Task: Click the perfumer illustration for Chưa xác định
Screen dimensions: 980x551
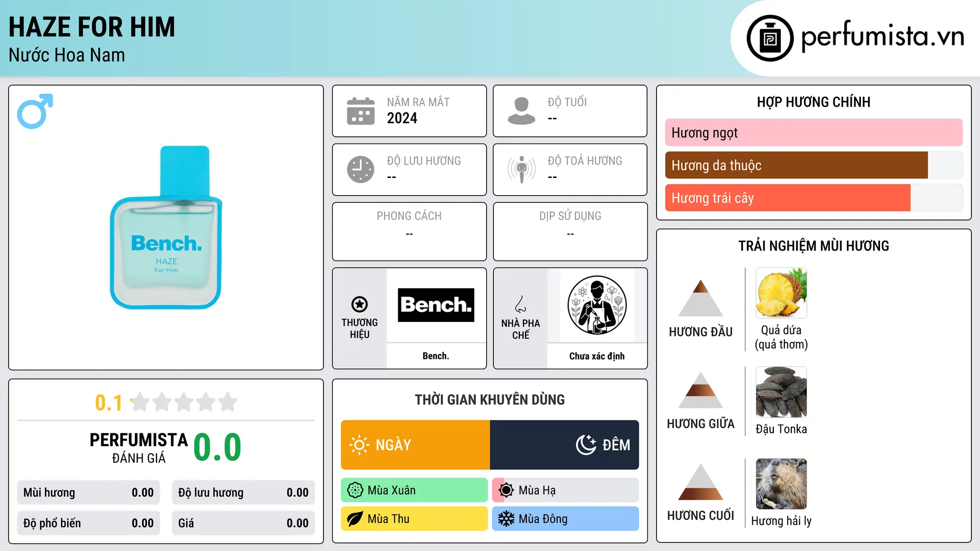Action: pyautogui.click(x=597, y=305)
